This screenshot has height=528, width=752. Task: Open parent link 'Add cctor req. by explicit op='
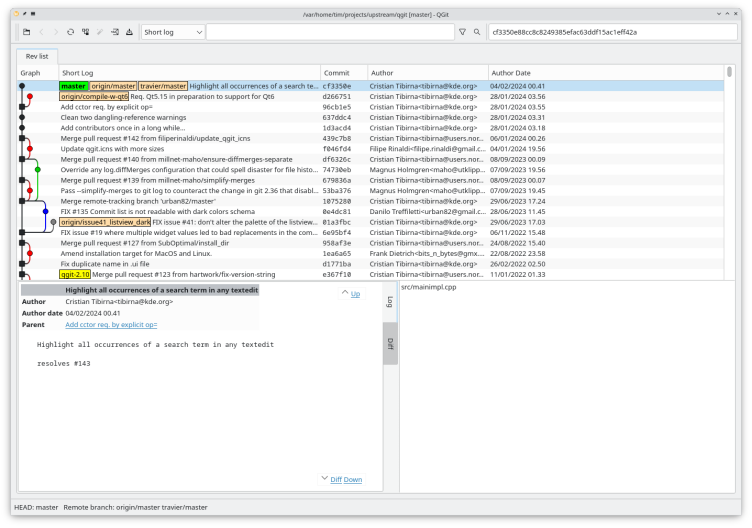[x=111, y=325]
